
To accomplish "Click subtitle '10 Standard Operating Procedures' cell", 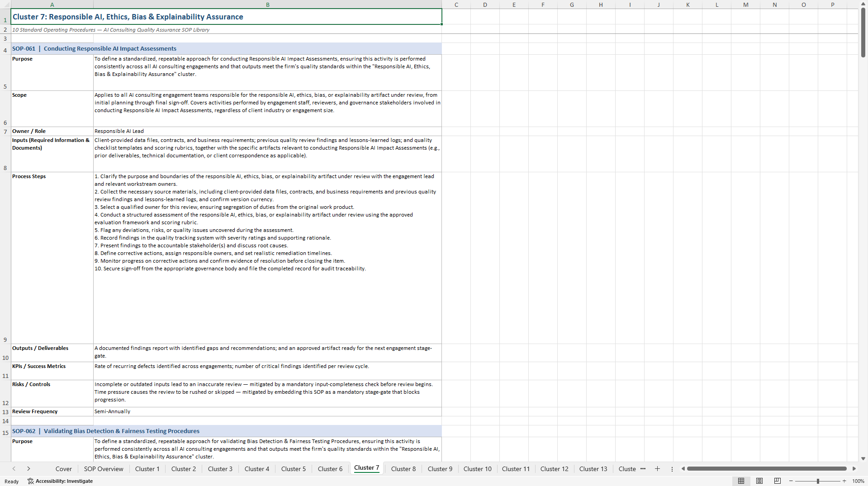I will (x=227, y=30).
